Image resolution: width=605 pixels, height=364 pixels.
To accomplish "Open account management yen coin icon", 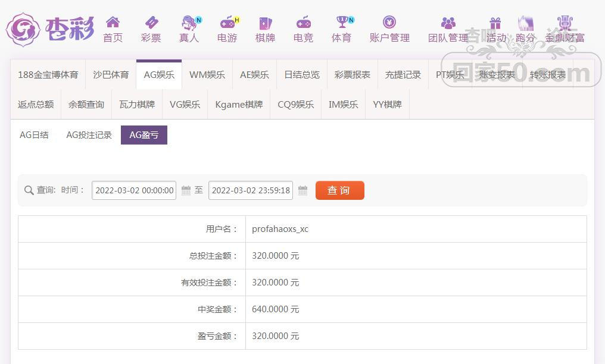I will (x=389, y=23).
